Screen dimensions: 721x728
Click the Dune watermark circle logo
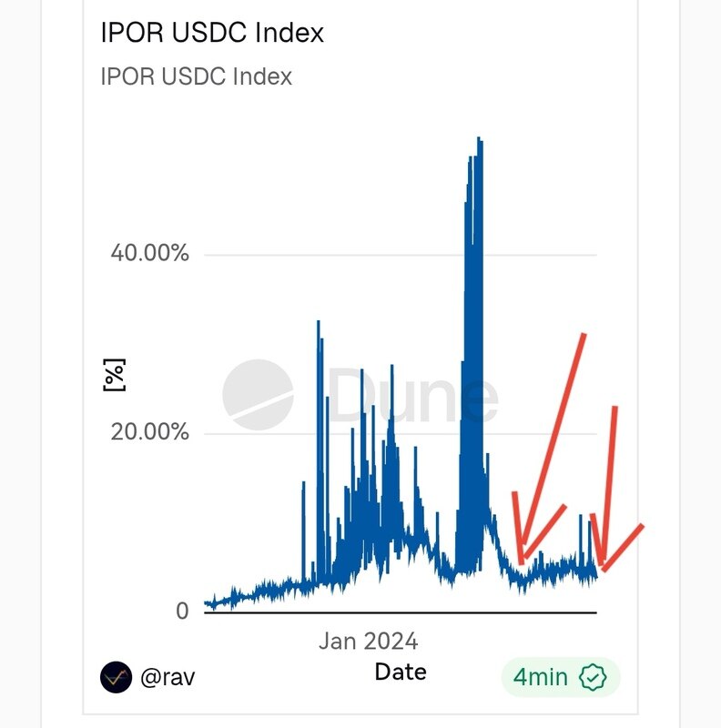point(259,394)
